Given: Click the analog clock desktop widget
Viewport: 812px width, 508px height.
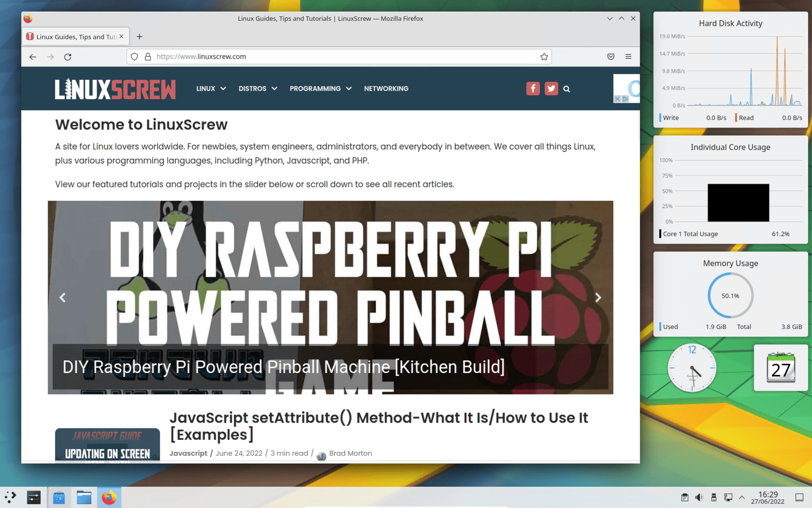Looking at the screenshot, I should click(692, 368).
